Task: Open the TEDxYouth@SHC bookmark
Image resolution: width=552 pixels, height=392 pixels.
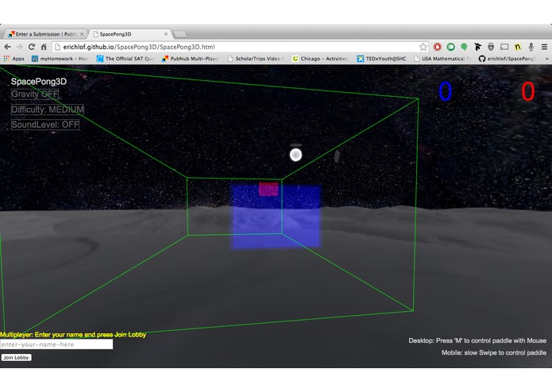Action: [381, 59]
